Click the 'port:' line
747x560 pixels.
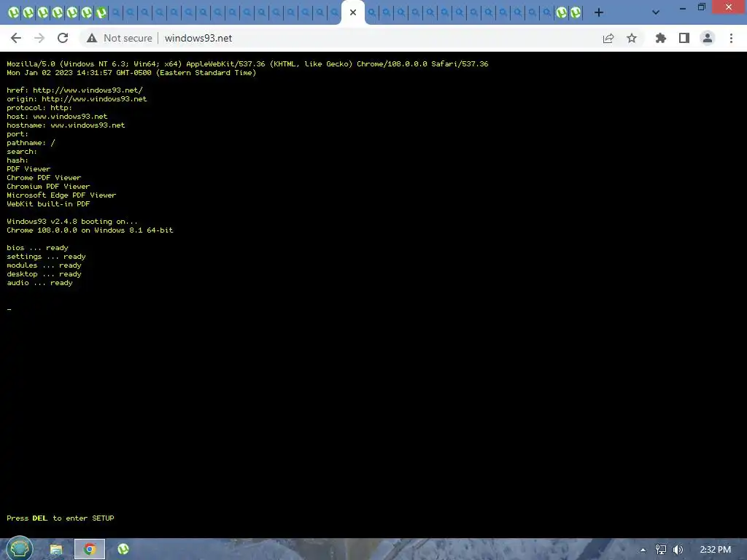[18, 134]
